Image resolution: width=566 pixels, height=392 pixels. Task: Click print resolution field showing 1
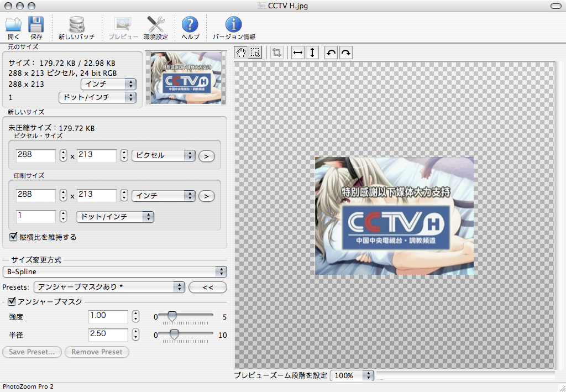pos(36,216)
